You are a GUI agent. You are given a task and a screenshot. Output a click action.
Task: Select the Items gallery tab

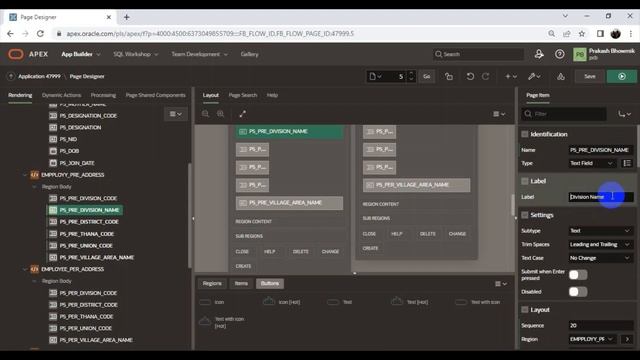(241, 284)
